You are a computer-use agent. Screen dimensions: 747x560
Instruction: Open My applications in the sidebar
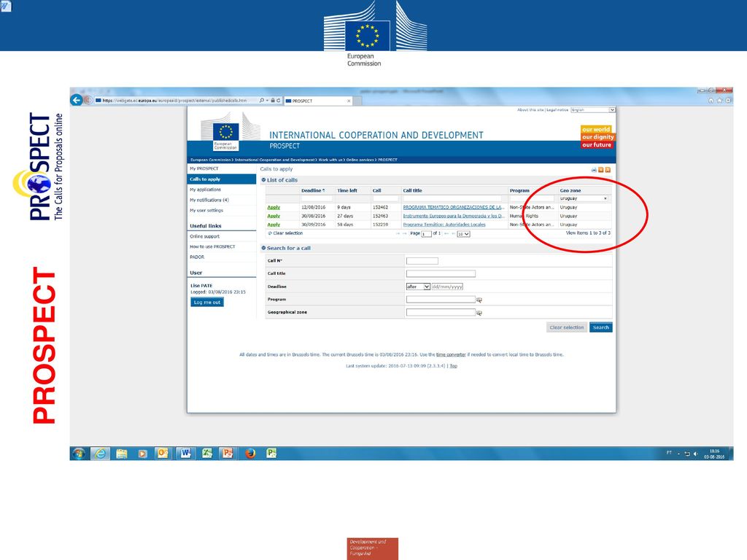[205, 190]
